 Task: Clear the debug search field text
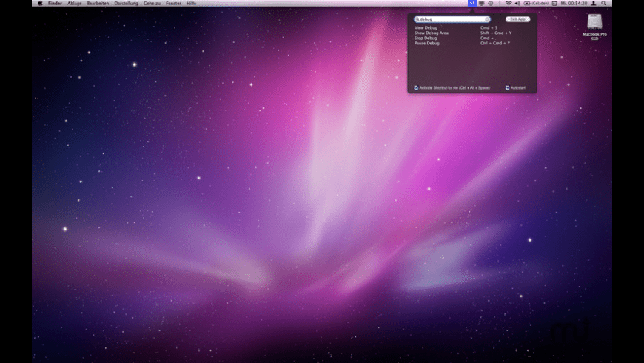486,19
